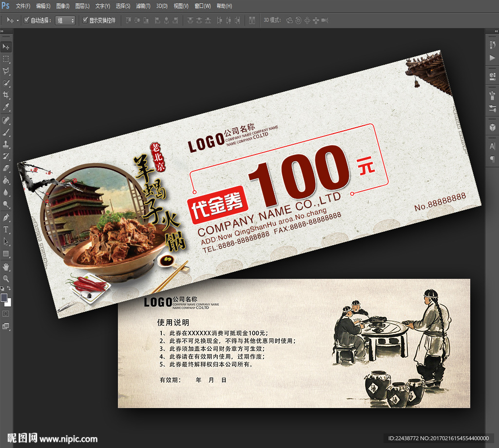Toggle the 自动选择 checkbox
Viewport: 499px width, 448px height.
click(27, 20)
